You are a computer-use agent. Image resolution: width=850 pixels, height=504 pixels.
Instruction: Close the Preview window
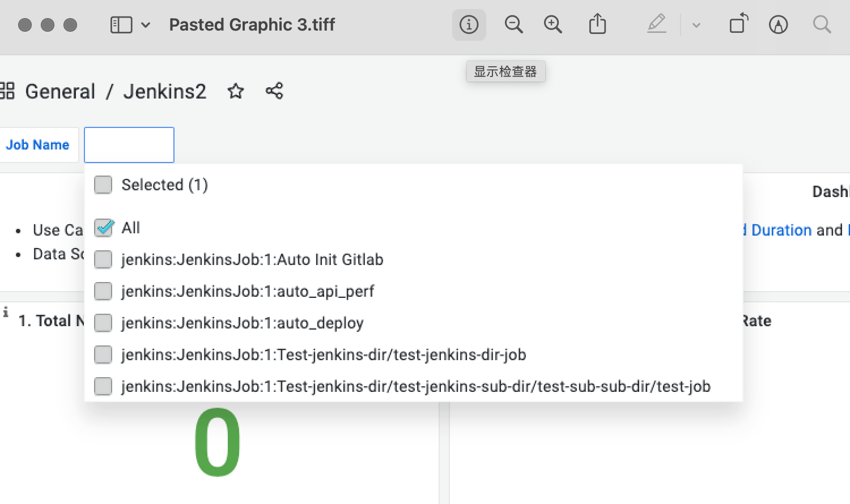(25, 25)
